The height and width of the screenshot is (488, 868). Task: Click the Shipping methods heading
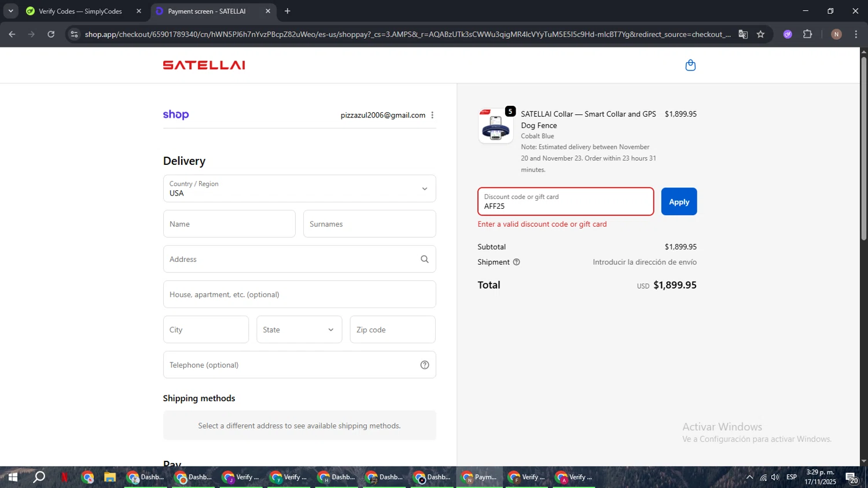[x=199, y=398]
